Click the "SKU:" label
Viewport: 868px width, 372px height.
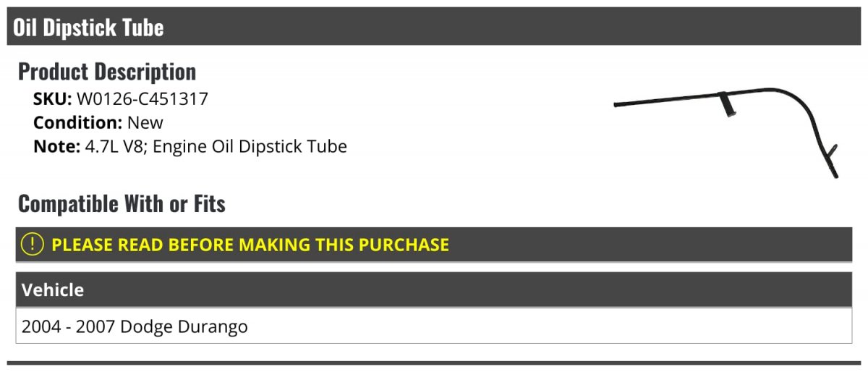(x=52, y=99)
